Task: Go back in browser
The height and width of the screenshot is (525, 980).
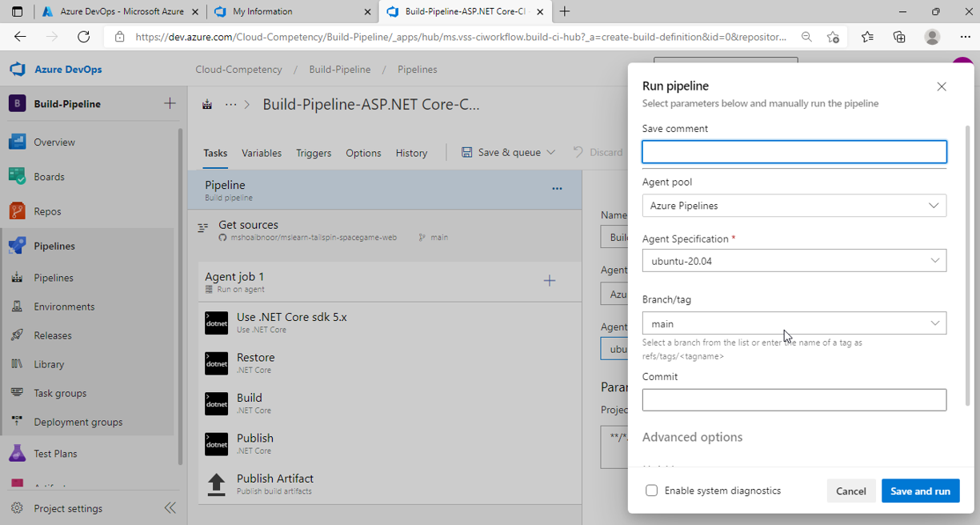Action: pos(20,37)
